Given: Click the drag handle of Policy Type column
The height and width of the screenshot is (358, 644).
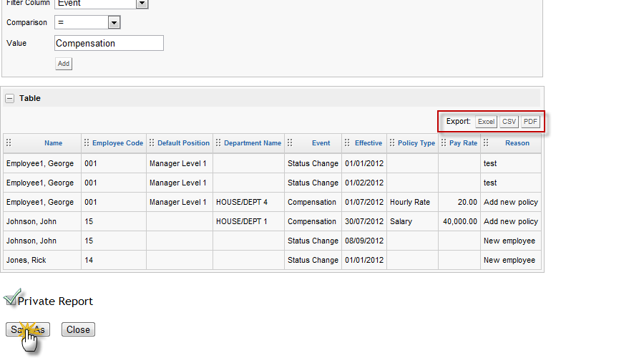Looking at the screenshot, I should (392, 142).
